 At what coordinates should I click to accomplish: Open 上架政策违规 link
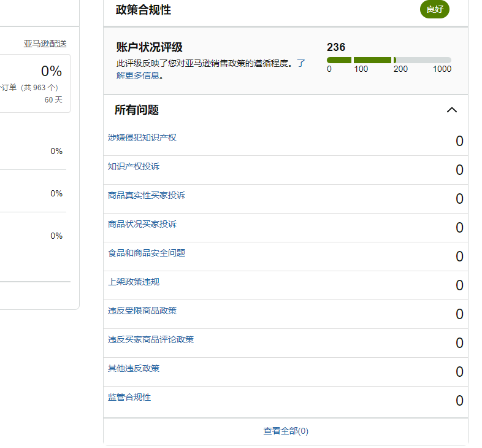click(x=134, y=282)
